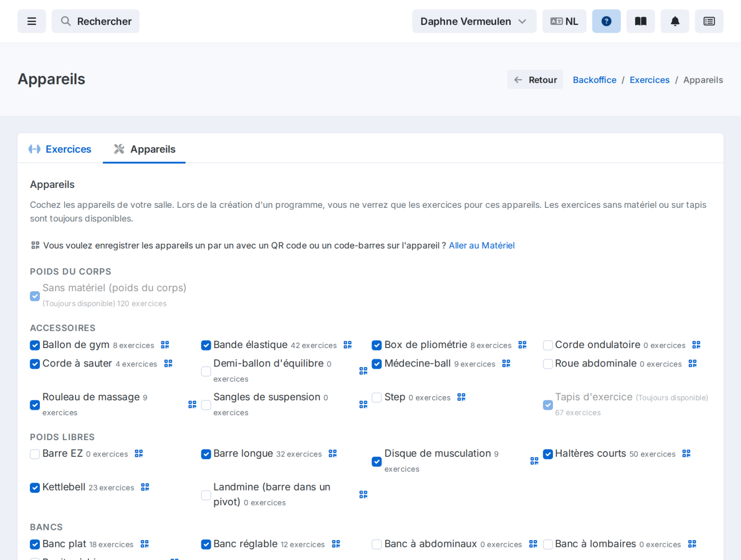Open the help question mark icon

pos(606,21)
